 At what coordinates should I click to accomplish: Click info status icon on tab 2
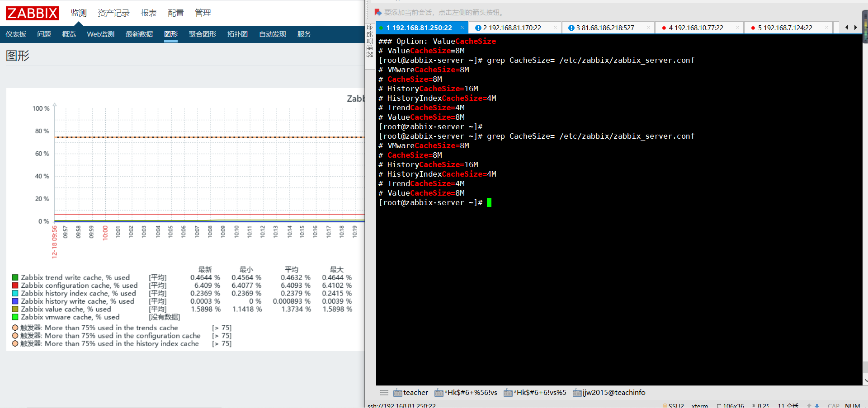[x=478, y=28]
